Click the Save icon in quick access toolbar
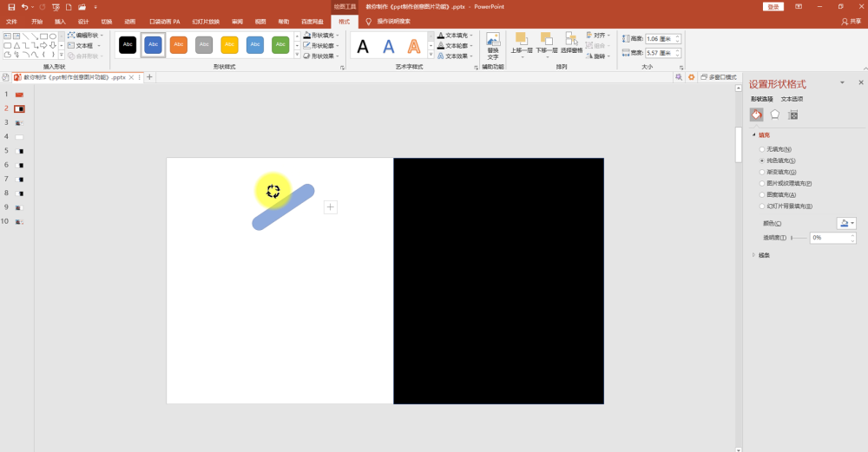Viewport: 868px width, 452px height. coord(11,7)
